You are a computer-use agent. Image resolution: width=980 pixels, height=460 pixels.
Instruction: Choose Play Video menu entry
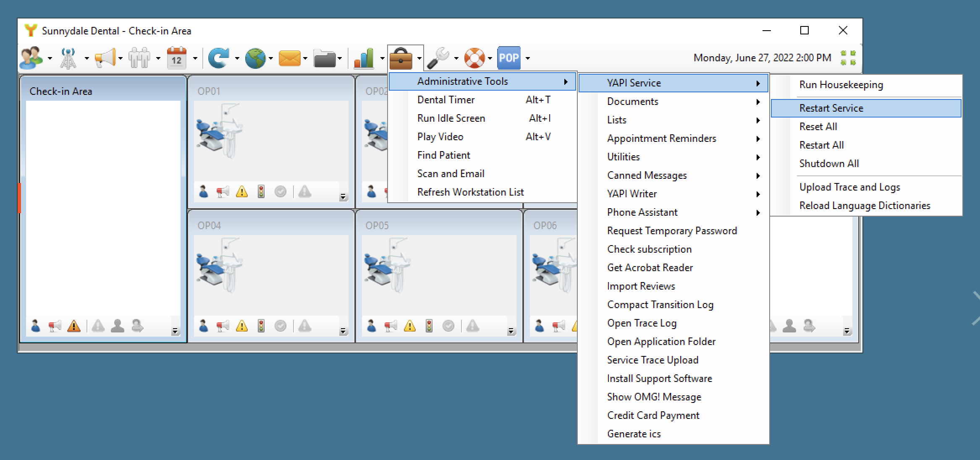[x=482, y=137]
